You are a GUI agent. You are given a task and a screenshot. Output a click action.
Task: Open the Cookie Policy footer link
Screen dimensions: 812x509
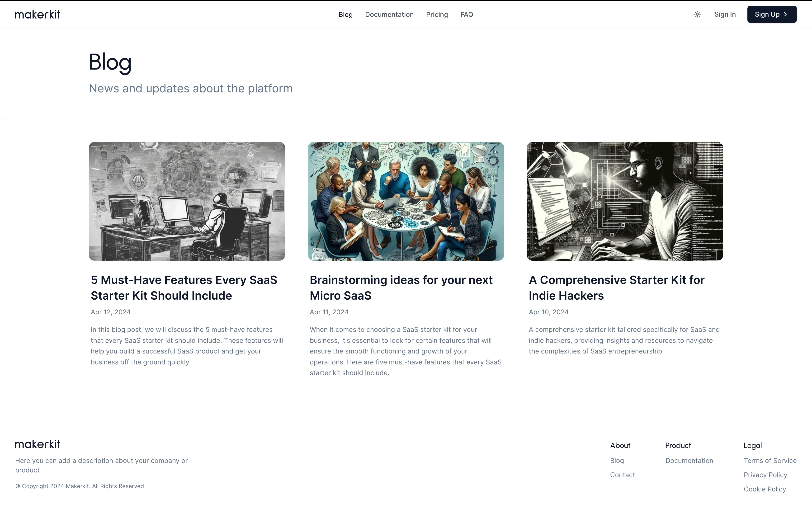click(765, 489)
